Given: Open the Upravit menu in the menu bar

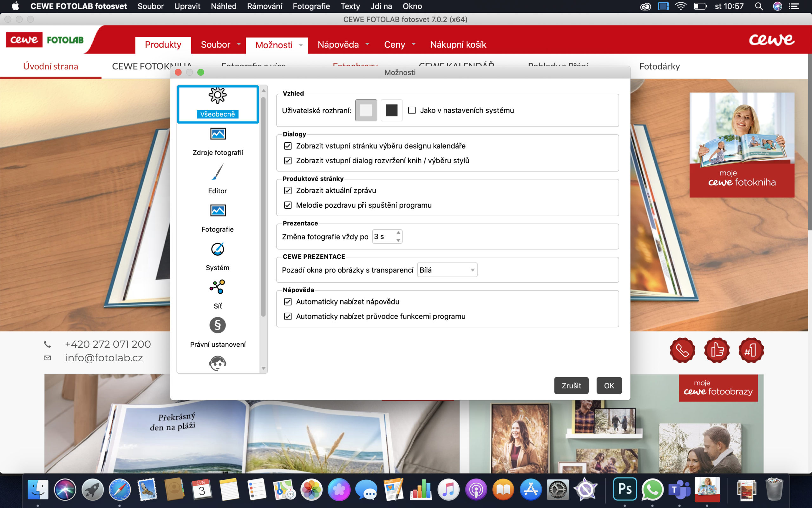Looking at the screenshot, I should [x=187, y=6].
